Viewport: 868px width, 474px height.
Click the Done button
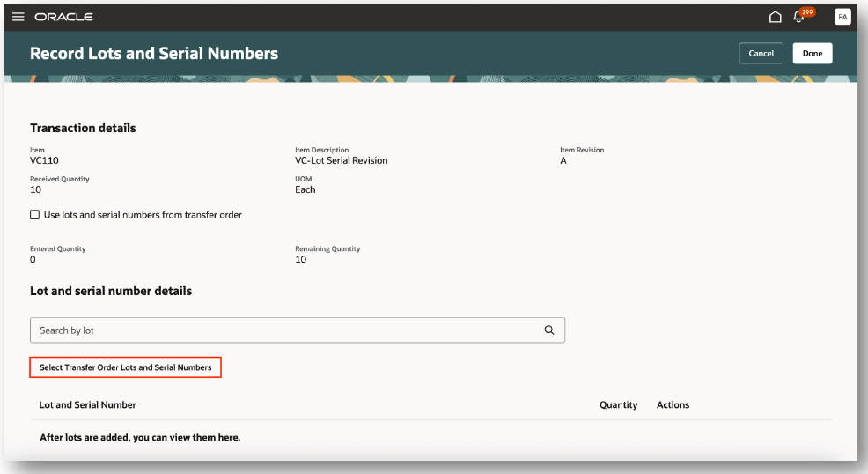pos(812,53)
